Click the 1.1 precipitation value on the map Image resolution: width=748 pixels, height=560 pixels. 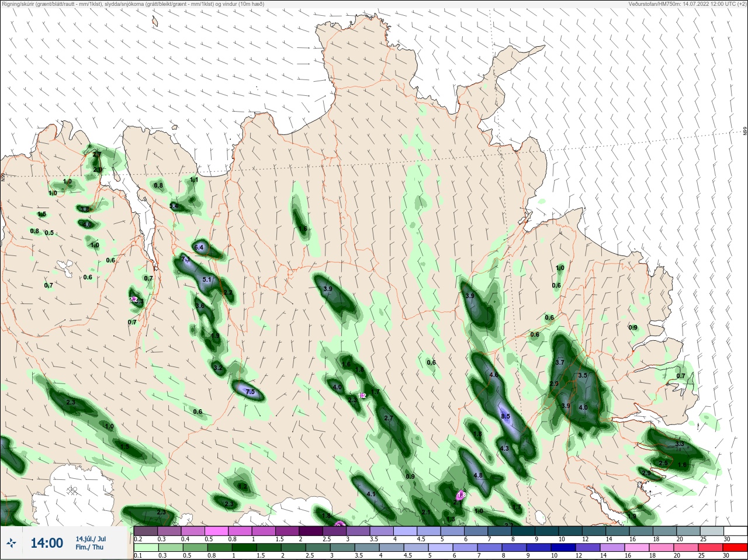(194, 179)
